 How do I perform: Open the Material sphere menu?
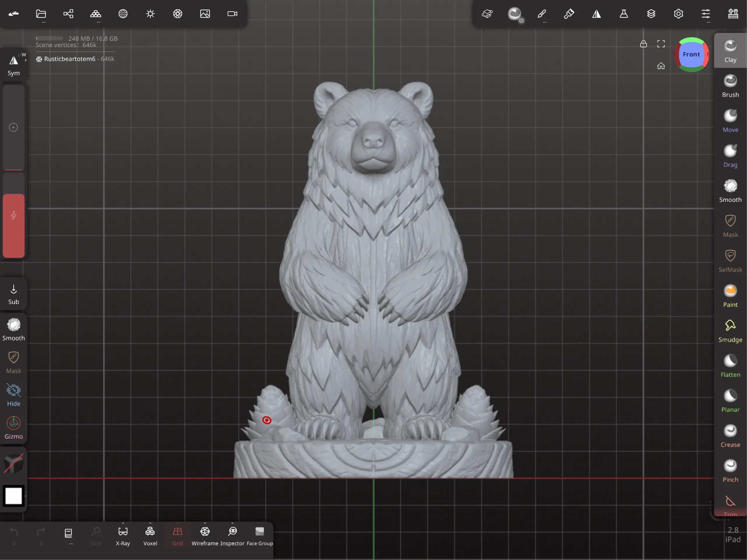coord(123,14)
